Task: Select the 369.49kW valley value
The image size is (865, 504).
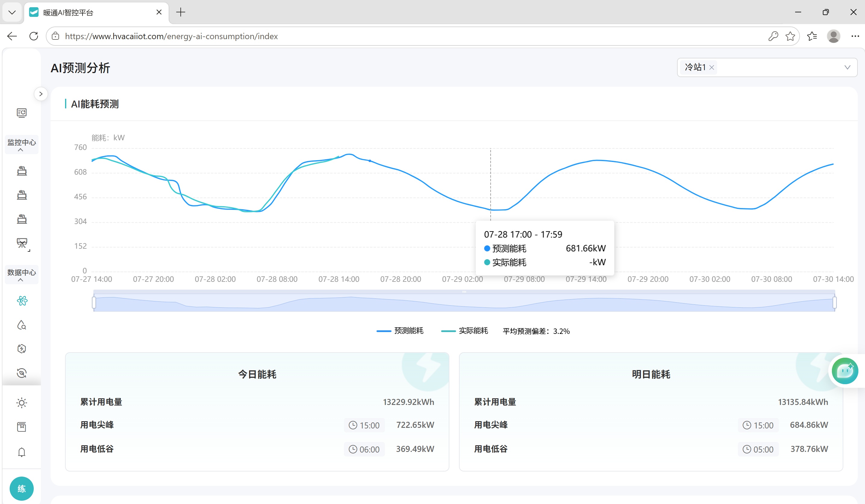Action: (415, 449)
